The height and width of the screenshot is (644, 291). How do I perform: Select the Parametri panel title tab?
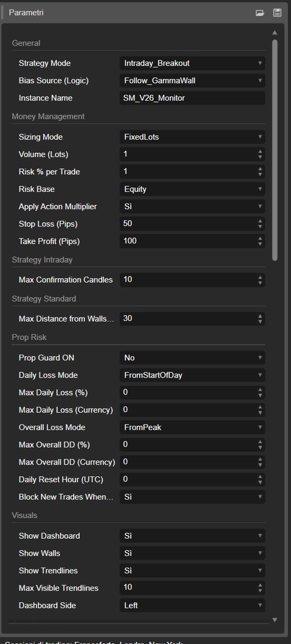[26, 13]
